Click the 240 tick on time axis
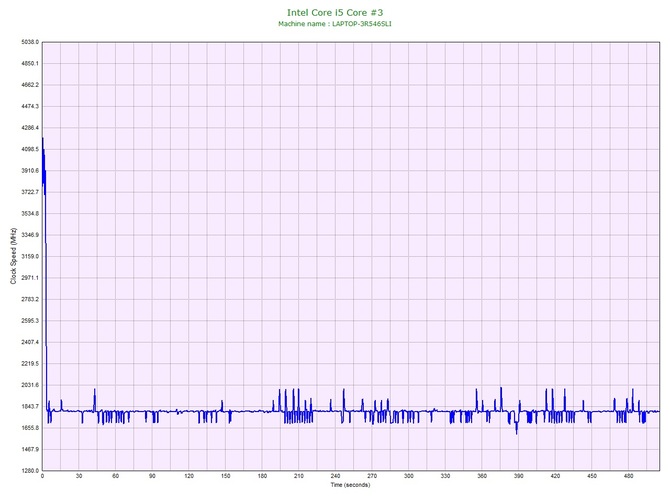The width and height of the screenshot is (670, 502). click(x=335, y=476)
